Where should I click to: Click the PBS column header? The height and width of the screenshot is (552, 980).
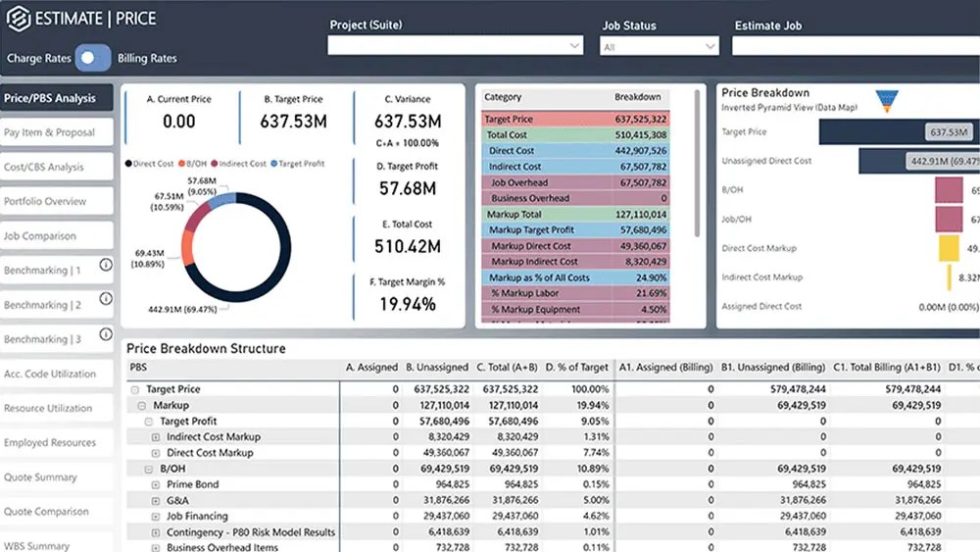point(138,368)
